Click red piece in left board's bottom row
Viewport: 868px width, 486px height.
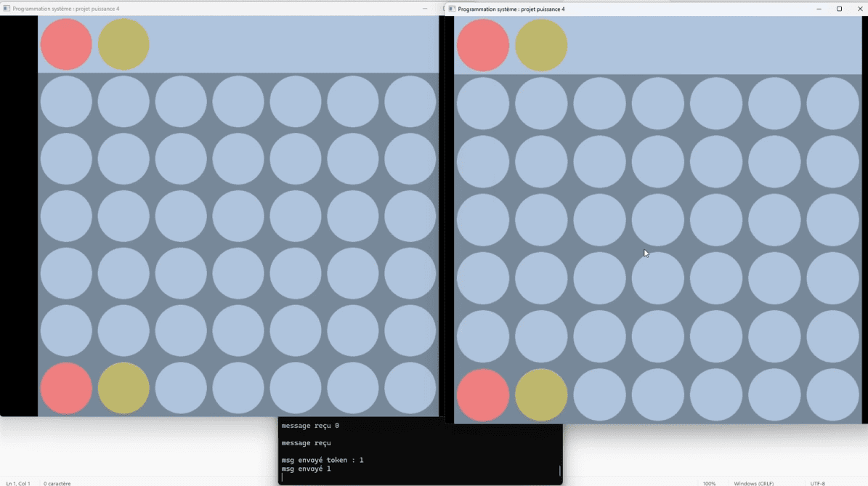pos(66,388)
